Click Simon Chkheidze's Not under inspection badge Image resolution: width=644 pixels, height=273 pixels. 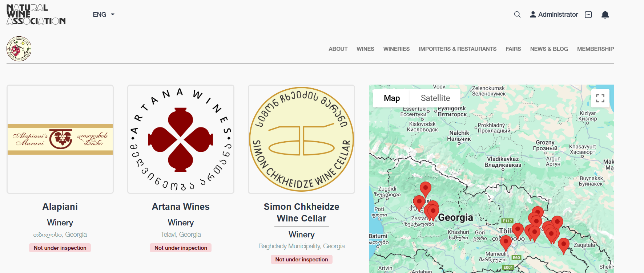point(301,259)
